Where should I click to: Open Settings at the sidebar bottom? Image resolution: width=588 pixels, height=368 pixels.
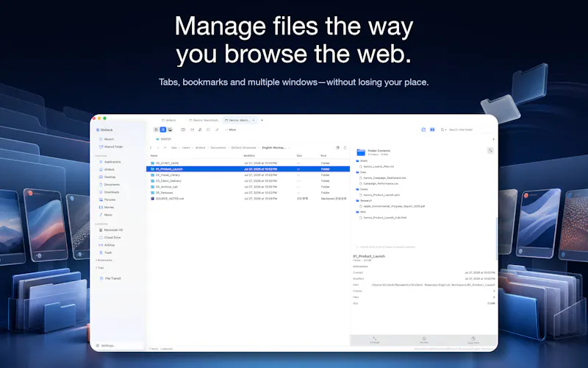pos(106,345)
